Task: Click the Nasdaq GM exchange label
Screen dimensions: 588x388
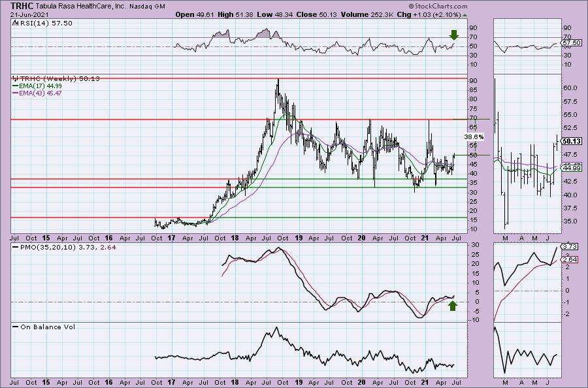Action: pos(148,7)
